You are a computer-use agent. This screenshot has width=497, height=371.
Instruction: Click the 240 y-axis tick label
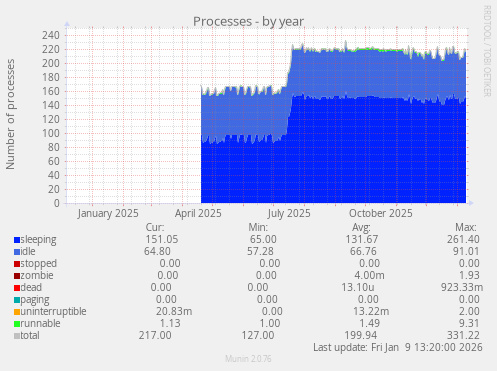pos(51,35)
